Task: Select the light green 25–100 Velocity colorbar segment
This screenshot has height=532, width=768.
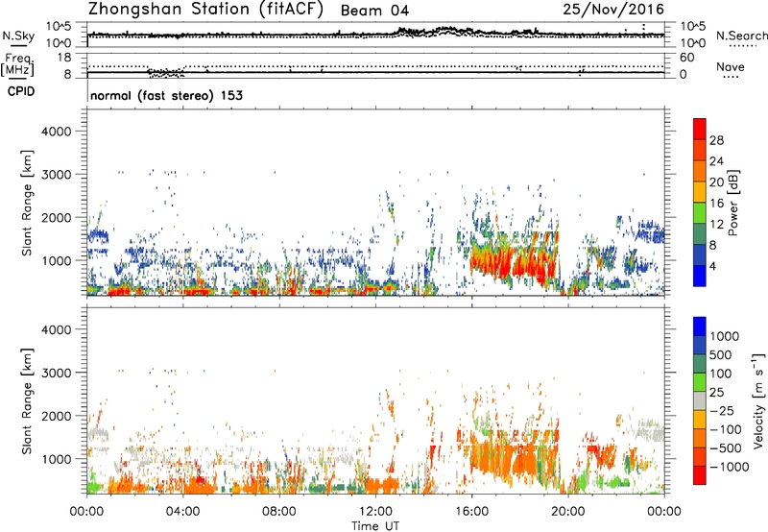Action: [x=700, y=382]
